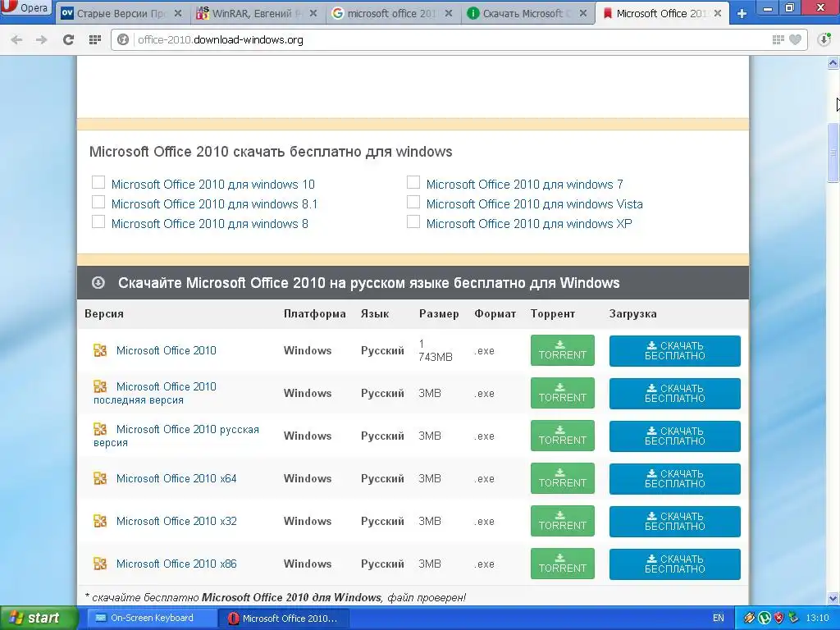
Task: Click the address bar with office-2010.download-windows.org
Action: pos(459,39)
